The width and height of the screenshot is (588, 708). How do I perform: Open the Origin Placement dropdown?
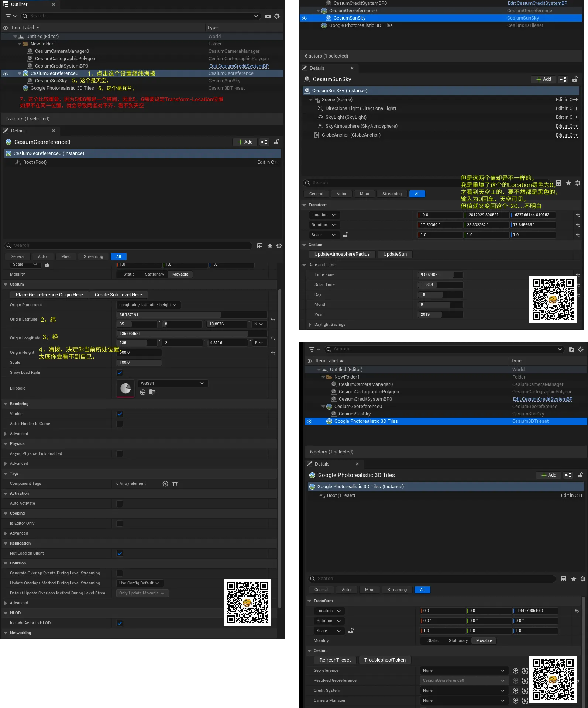click(148, 305)
